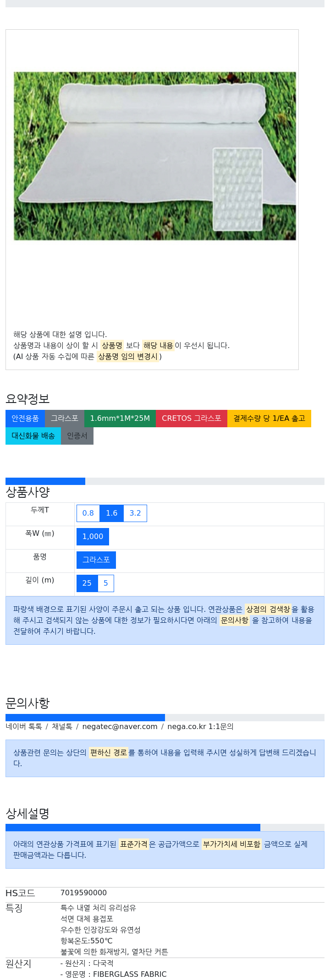This screenshot has height=980, width=330.
Task: Click the CRETOS 그라스포 red tag
Action: point(192,419)
